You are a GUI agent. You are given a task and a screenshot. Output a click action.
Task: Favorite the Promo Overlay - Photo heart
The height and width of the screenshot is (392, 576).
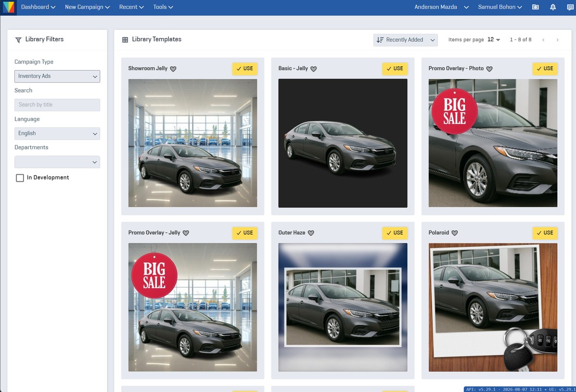[489, 69]
